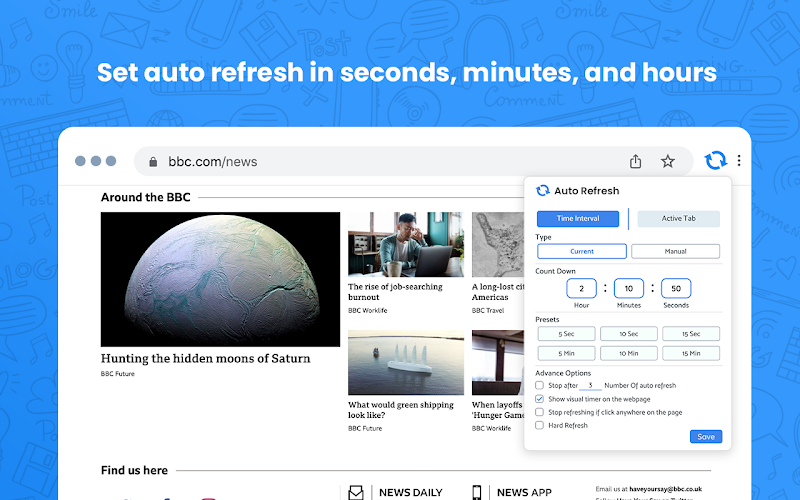Click the Save button

(706, 437)
